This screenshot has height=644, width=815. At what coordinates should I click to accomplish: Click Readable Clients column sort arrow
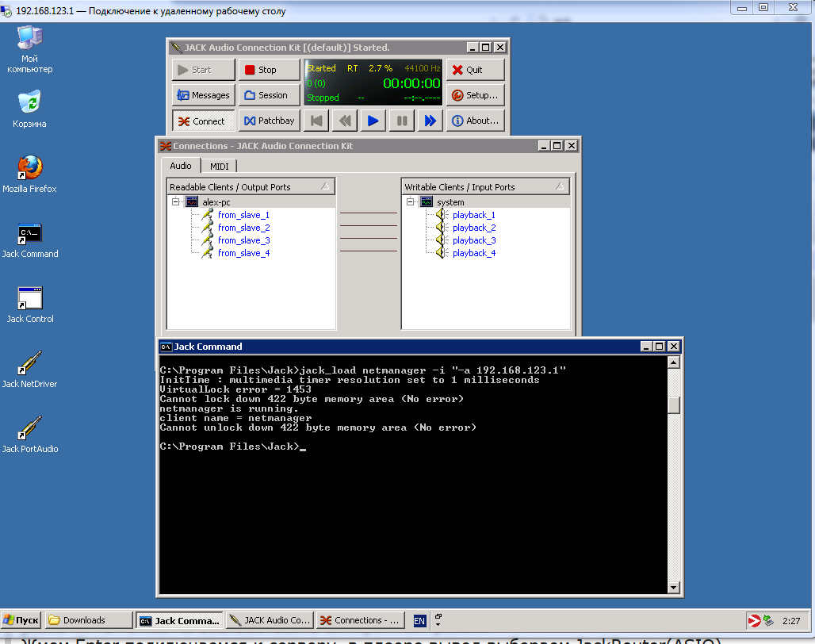pyautogui.click(x=325, y=187)
